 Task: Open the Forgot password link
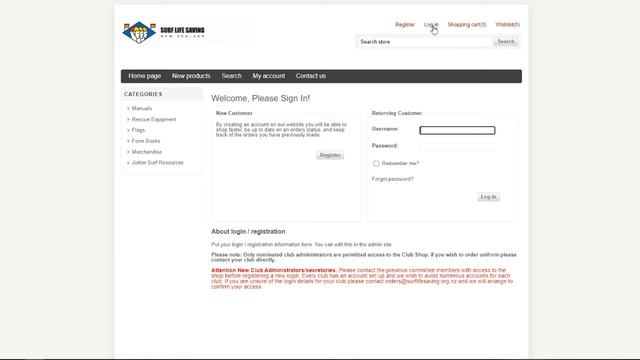(393, 179)
